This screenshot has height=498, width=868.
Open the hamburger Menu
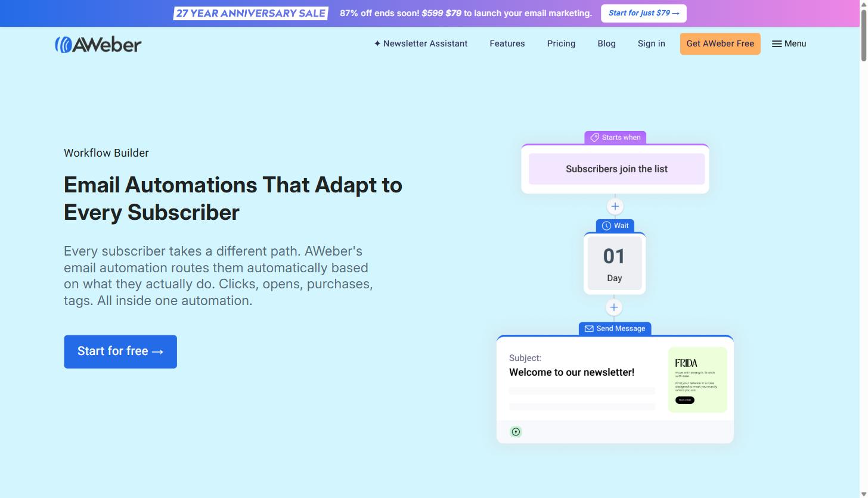789,43
